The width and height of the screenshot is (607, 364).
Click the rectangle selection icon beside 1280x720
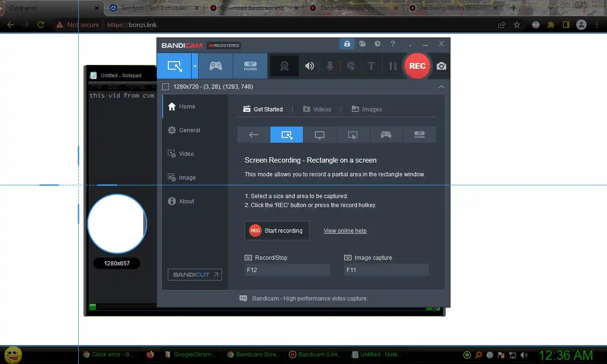click(x=166, y=87)
